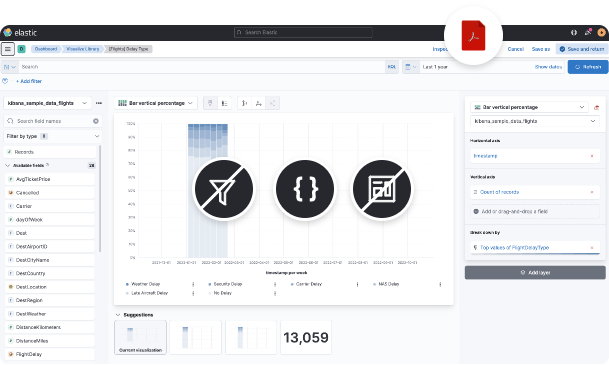Open layer chart type dropdown in right panel
The image size is (609, 365).
coord(530,107)
